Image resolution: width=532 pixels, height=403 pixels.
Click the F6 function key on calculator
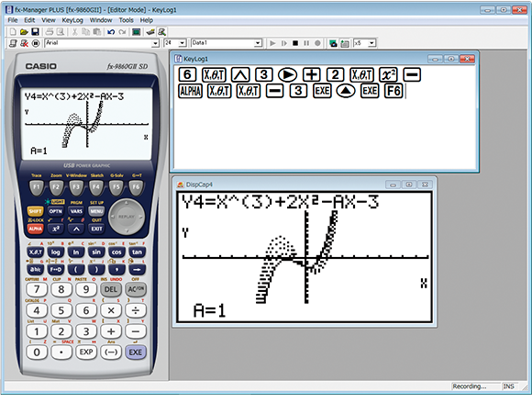[136, 186]
